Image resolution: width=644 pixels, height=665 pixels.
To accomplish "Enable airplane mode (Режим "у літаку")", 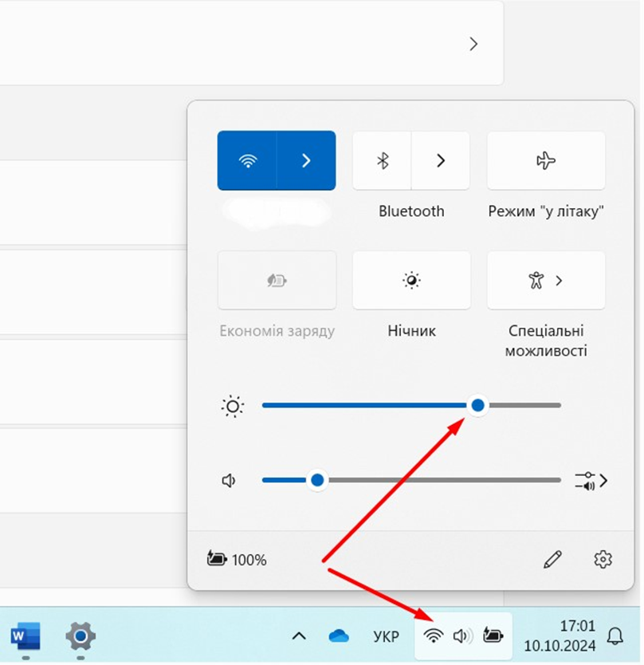I will click(x=546, y=160).
